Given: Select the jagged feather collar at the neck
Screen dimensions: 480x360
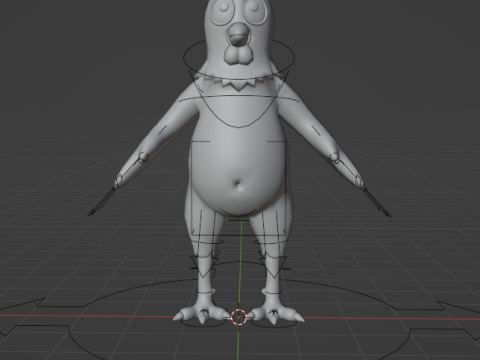Looking at the screenshot, I should click(238, 82).
